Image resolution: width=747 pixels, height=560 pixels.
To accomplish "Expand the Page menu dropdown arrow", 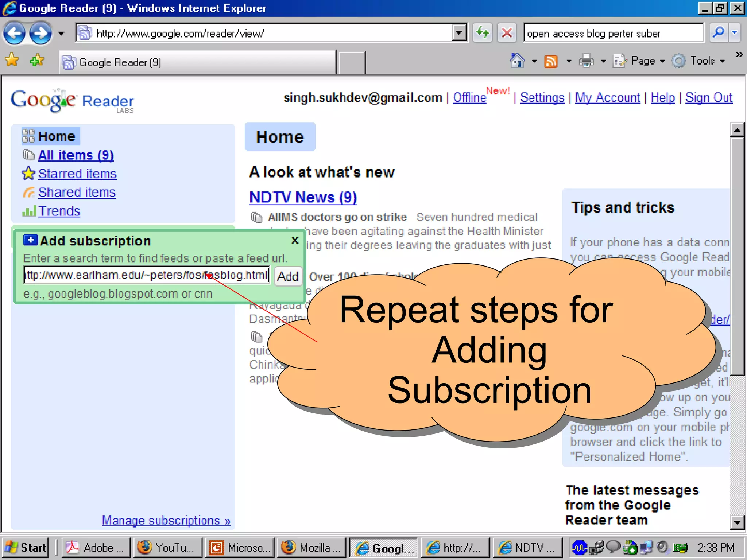I will click(x=662, y=61).
